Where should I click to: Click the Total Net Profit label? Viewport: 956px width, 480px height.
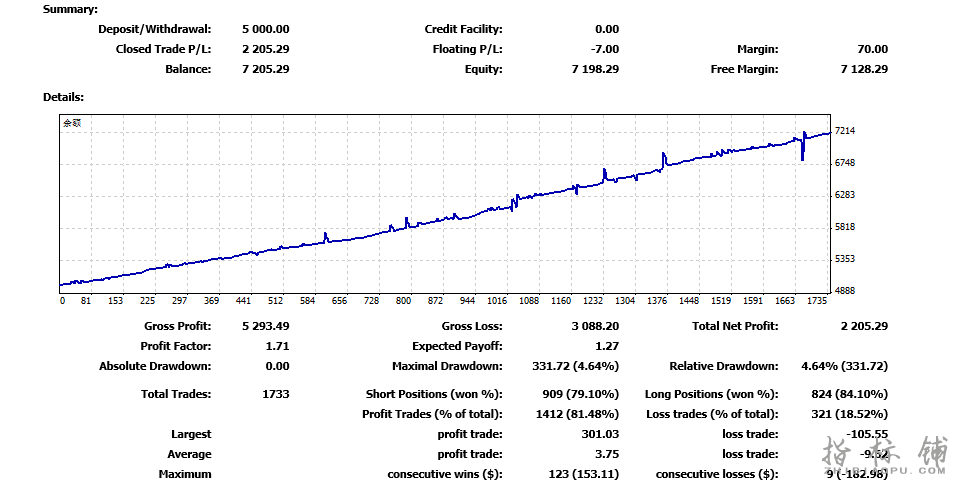pyautogui.click(x=735, y=326)
